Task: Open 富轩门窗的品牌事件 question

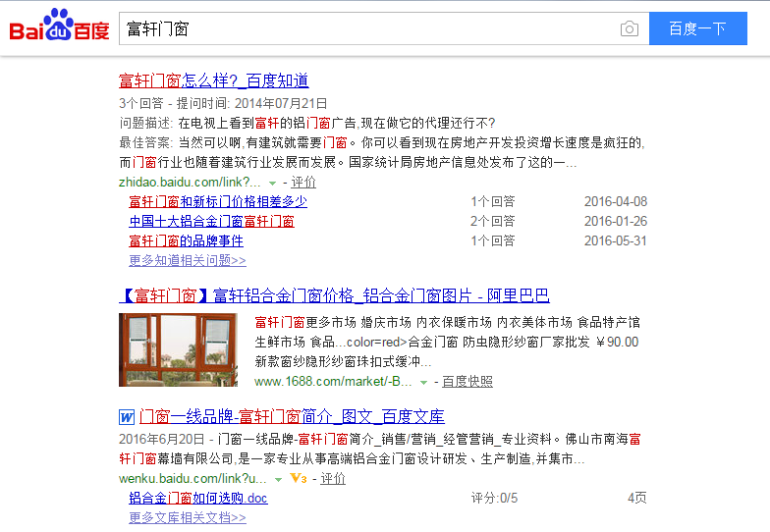Action: (x=186, y=241)
